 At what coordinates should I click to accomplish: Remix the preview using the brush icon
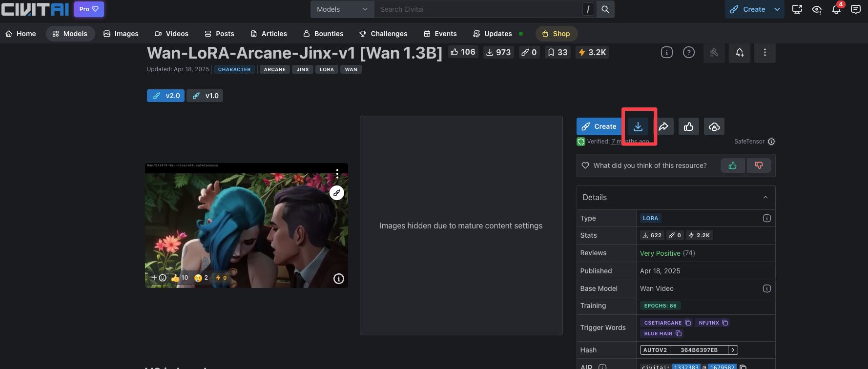[337, 193]
